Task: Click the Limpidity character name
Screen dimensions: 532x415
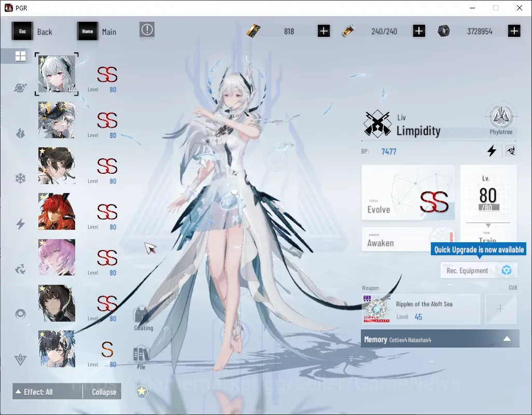Action: tap(418, 131)
